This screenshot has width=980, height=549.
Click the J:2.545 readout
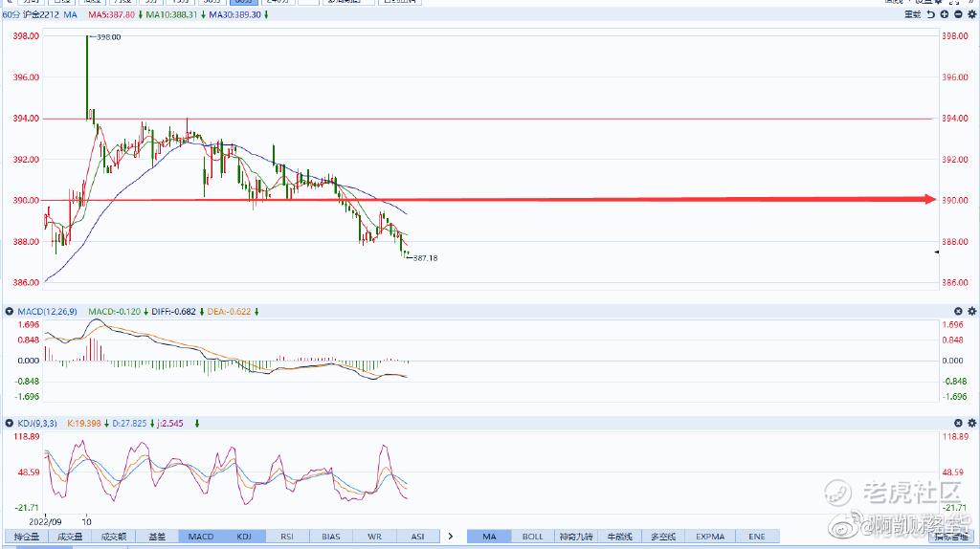point(170,423)
